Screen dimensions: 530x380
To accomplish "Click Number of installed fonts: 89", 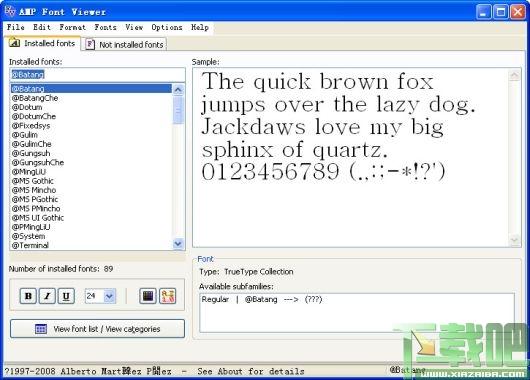I will point(61,269).
